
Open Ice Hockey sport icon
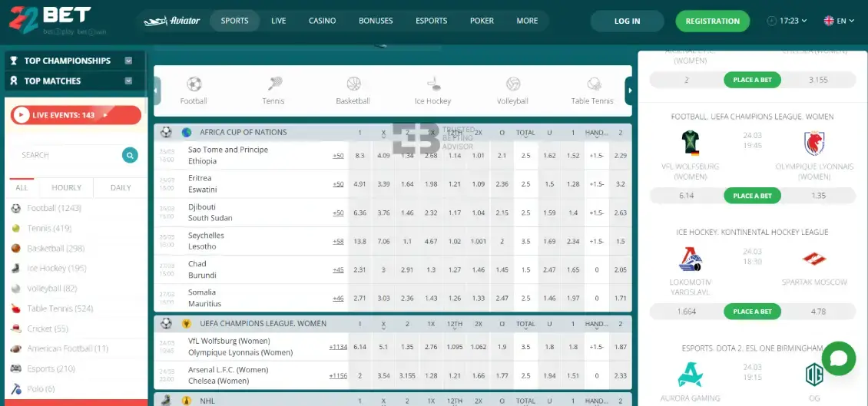433,84
